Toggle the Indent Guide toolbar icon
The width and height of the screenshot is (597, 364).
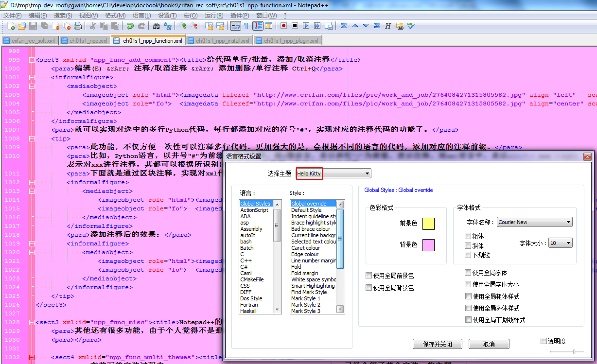[258, 26]
